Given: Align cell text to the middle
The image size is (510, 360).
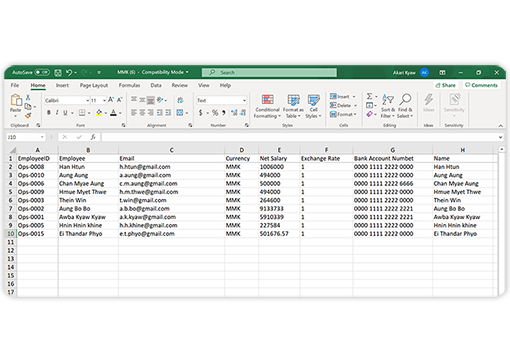Looking at the screenshot, I should [142, 100].
